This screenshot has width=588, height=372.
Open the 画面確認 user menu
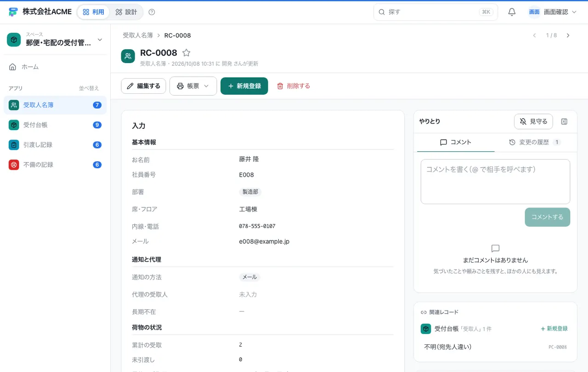point(552,12)
